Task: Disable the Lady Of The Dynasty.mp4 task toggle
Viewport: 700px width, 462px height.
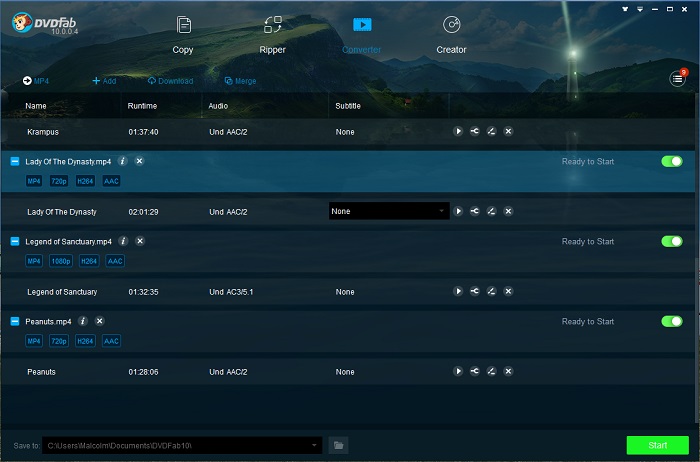Action: click(672, 161)
